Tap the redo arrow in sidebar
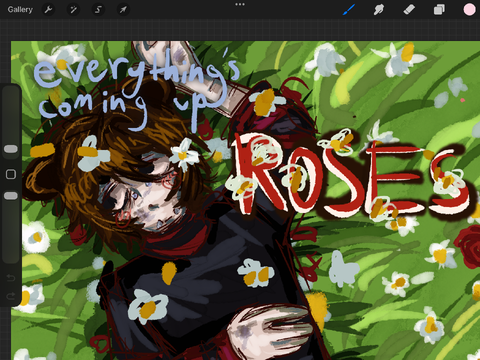This screenshot has height=360, width=480. coord(11,295)
